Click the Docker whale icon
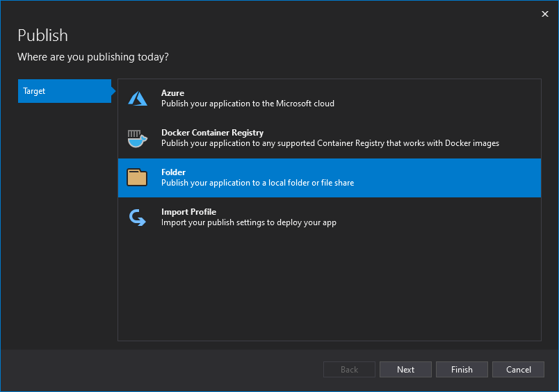559x392 pixels. click(137, 138)
